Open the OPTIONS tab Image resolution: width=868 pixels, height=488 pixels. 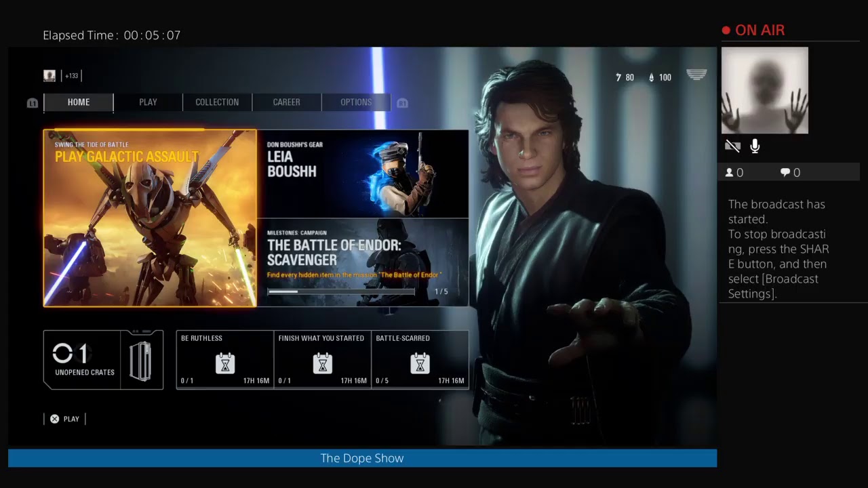point(356,102)
